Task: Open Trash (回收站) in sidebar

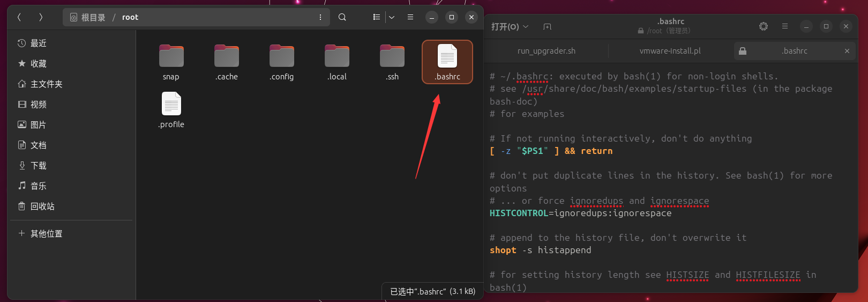Action: tap(71, 206)
